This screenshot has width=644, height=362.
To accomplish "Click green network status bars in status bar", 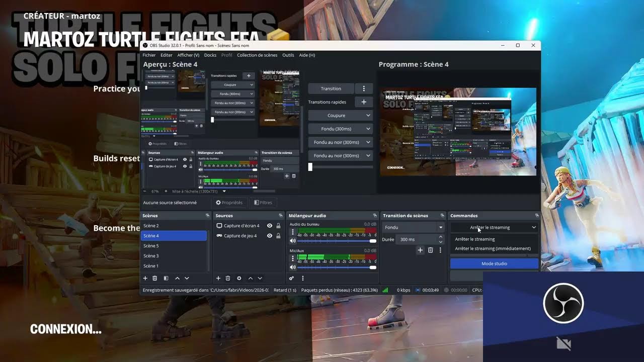I will tap(385, 290).
